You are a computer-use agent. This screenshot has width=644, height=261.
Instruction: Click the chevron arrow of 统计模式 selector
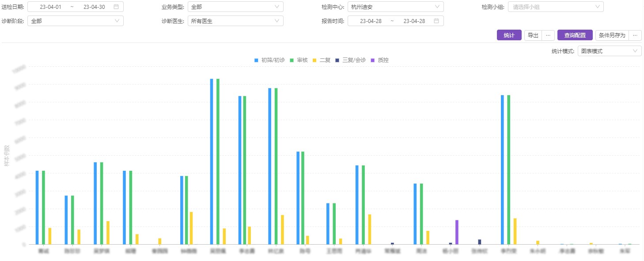pyautogui.click(x=635, y=51)
